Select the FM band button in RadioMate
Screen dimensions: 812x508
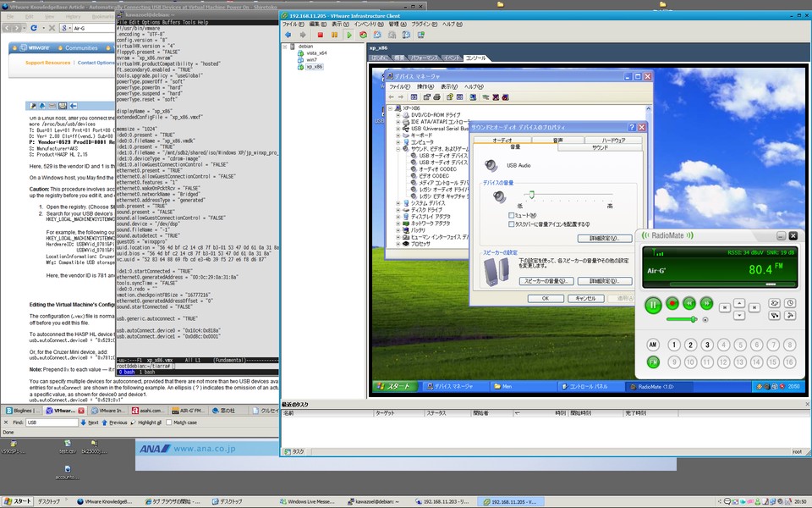point(653,362)
